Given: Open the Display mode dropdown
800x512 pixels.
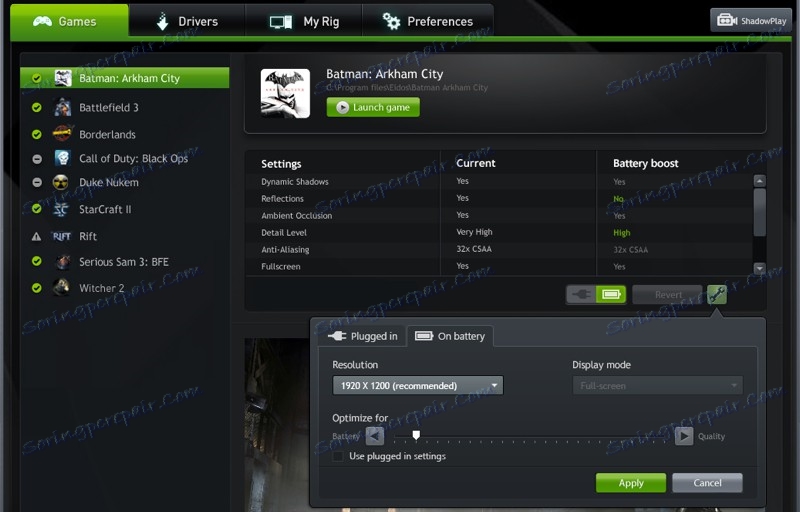Looking at the screenshot, I should [x=657, y=386].
